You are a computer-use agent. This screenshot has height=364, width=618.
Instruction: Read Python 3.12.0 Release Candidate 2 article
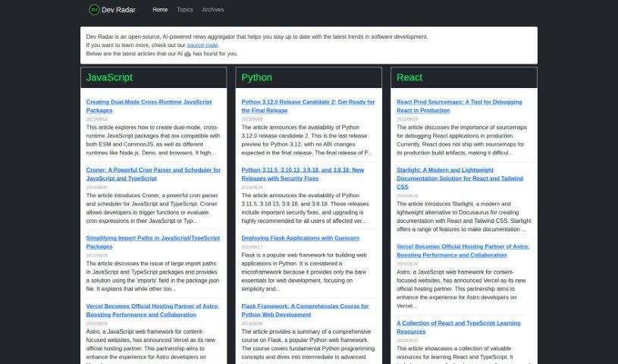pos(308,105)
